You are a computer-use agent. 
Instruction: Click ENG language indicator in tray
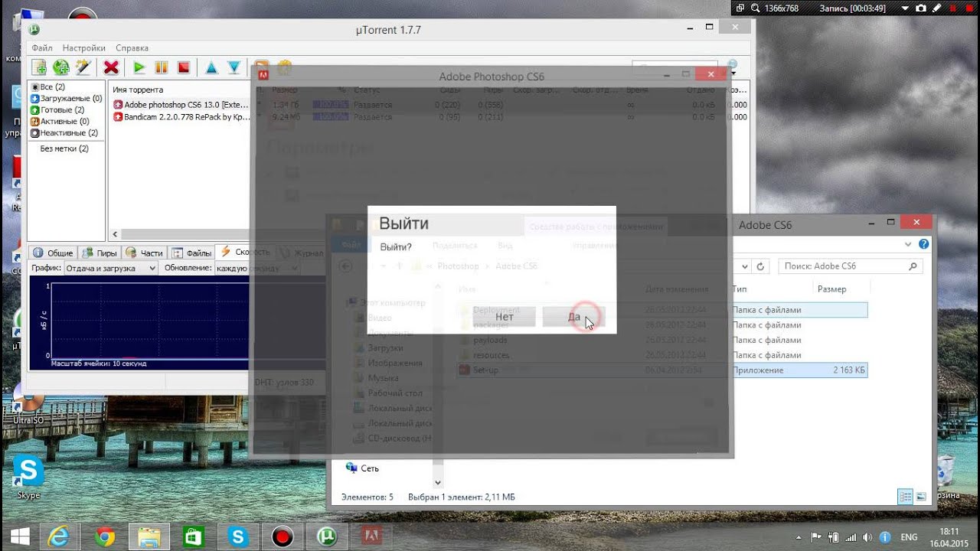(x=909, y=537)
